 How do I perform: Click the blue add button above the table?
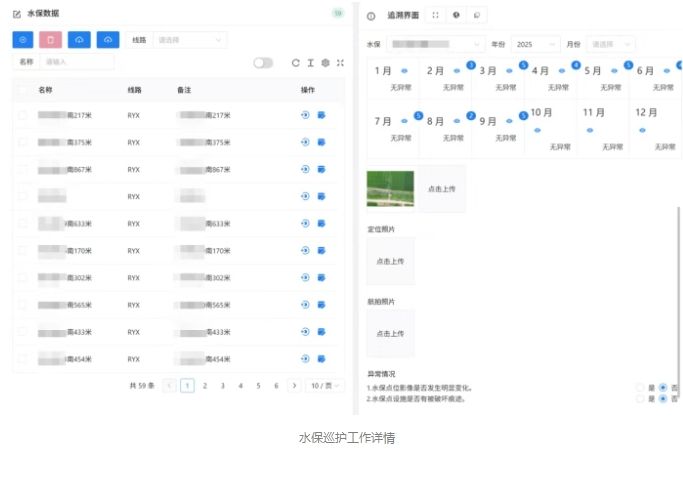tap(23, 40)
